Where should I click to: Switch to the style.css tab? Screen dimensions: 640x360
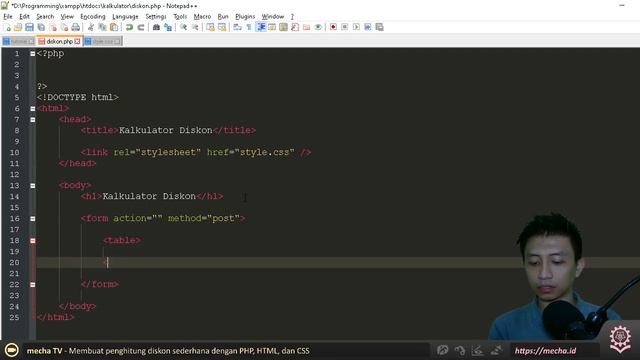102,42
